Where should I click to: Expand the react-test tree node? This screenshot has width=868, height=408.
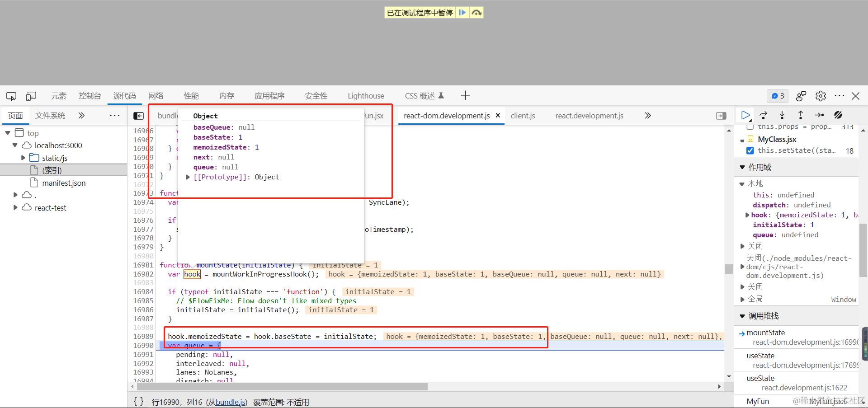point(15,207)
